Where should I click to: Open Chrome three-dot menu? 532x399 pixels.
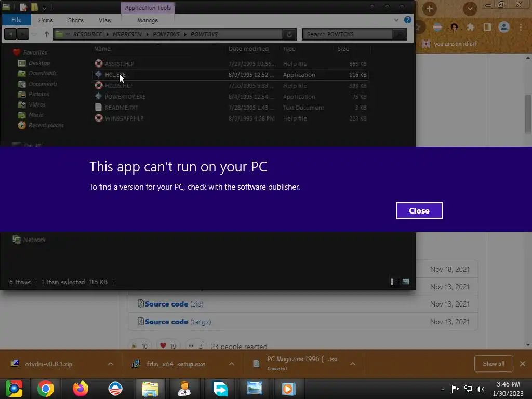tap(521, 27)
